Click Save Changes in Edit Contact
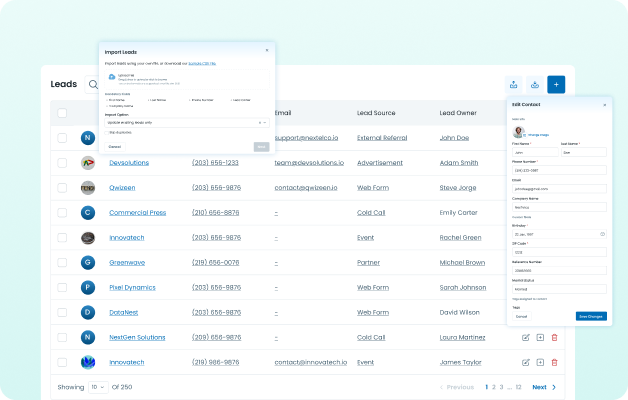 590,316
